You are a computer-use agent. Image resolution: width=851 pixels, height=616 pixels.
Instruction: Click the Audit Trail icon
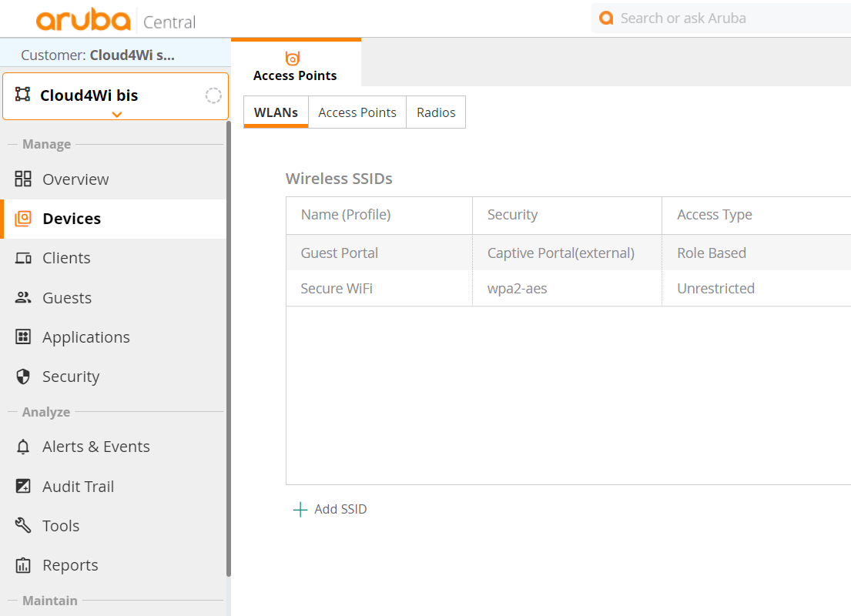(x=23, y=487)
